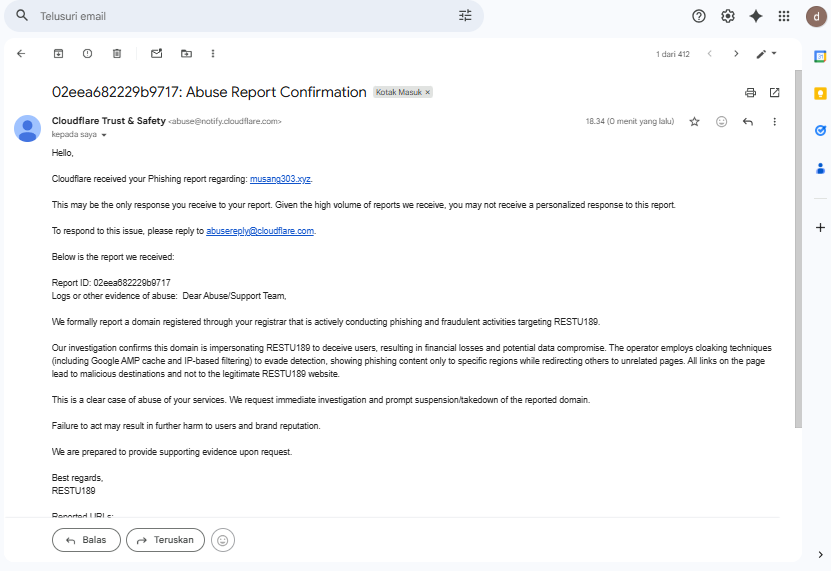Report this email as spam
831x571 pixels.
[x=87, y=54]
